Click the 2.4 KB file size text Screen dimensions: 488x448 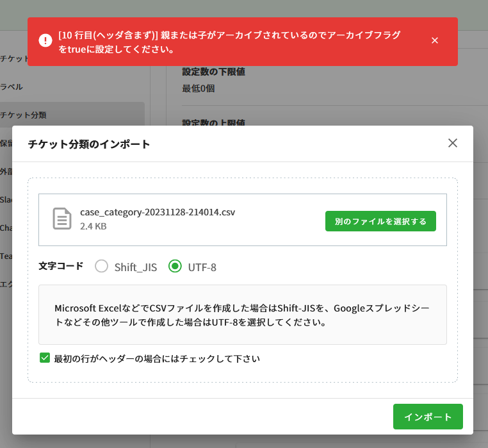(94, 226)
